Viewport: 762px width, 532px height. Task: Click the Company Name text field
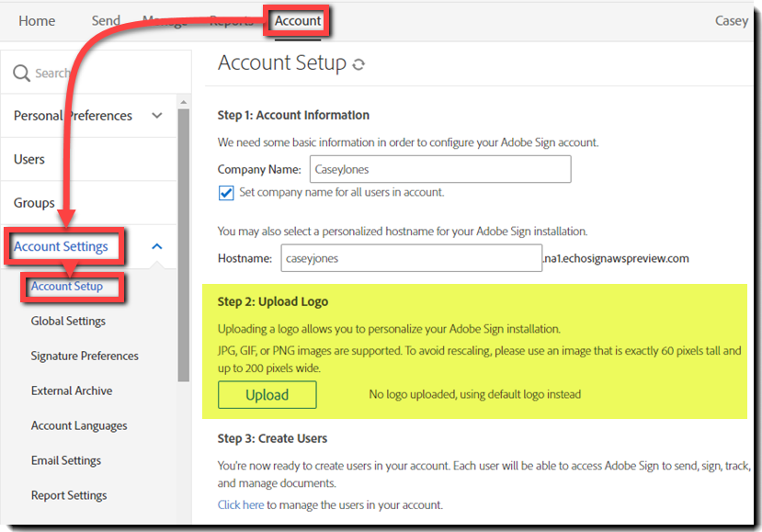(440, 169)
